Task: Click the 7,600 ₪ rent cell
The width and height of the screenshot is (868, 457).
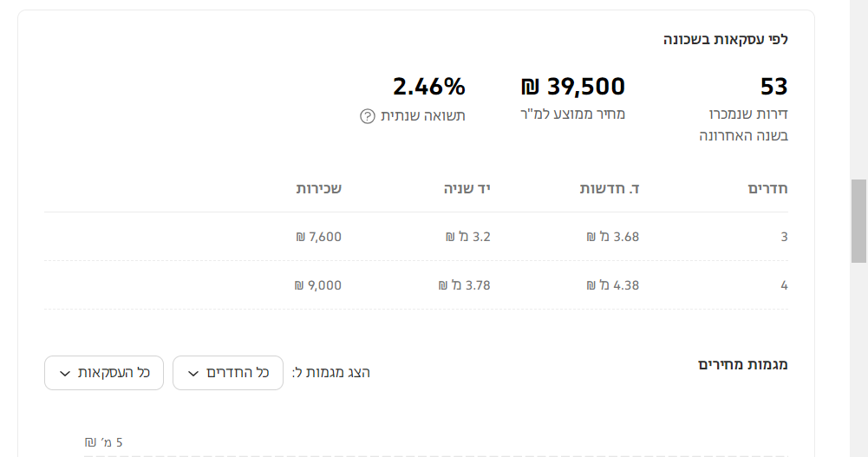Action: point(318,237)
